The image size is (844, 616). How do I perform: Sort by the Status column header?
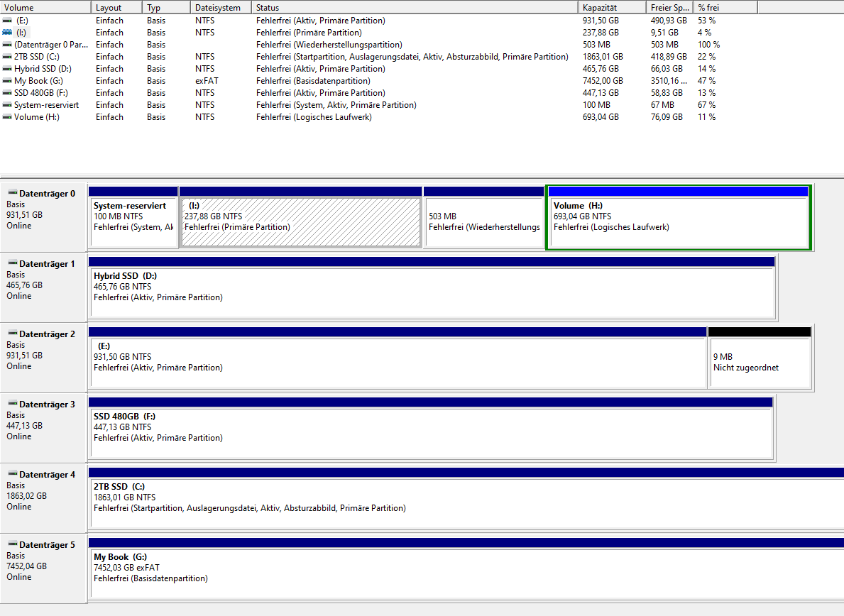click(415, 8)
